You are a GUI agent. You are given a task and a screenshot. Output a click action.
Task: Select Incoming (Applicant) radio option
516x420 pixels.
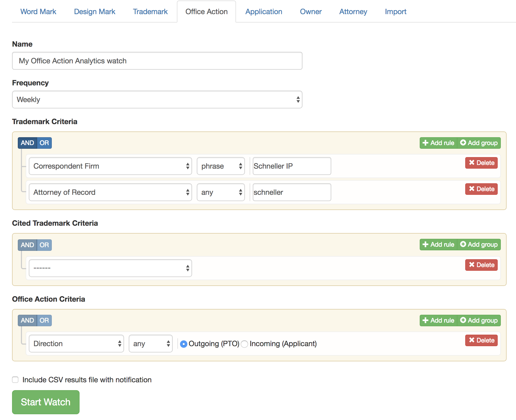tap(244, 344)
